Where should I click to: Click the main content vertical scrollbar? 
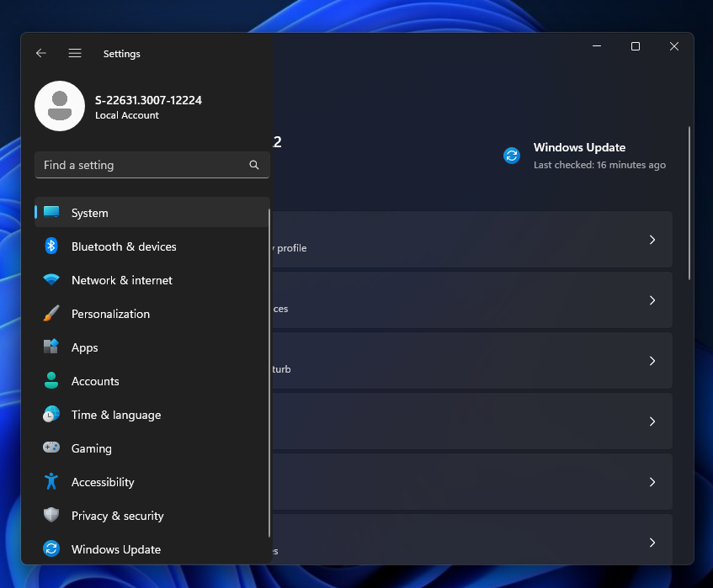click(x=689, y=203)
